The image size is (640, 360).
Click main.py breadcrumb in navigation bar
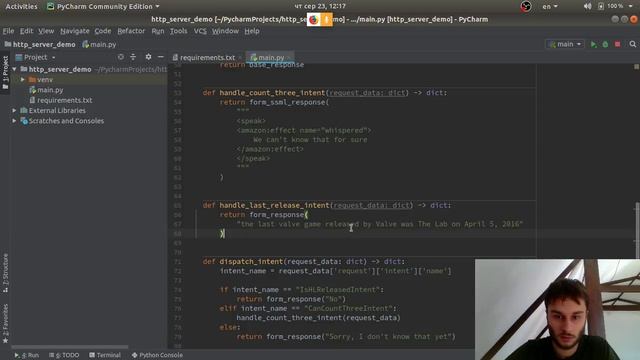99,44
